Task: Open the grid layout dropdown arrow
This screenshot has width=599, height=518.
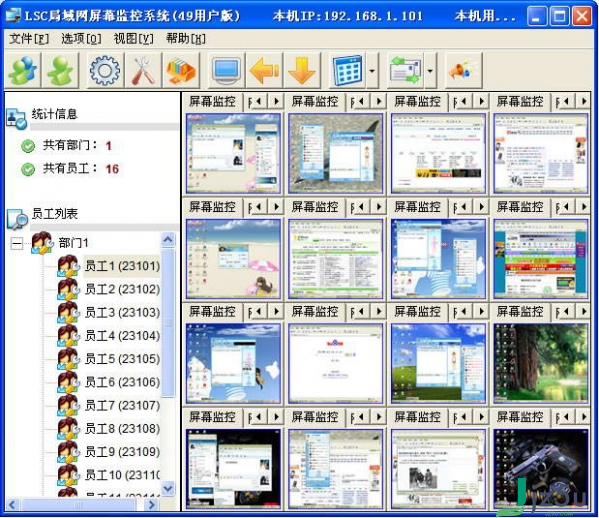Action: point(372,71)
